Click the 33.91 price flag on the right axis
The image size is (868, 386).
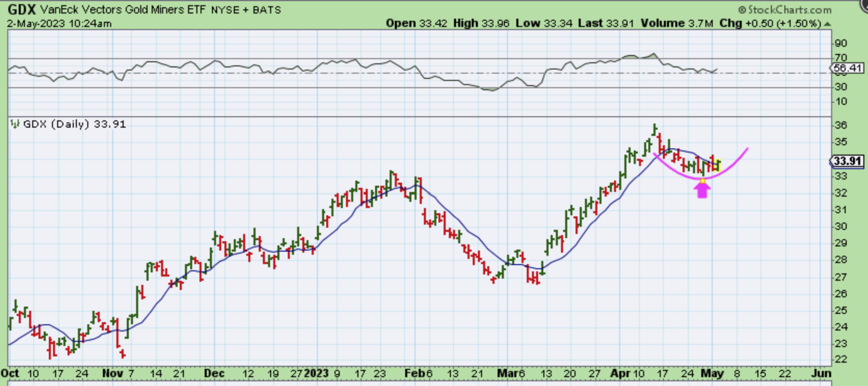click(848, 161)
